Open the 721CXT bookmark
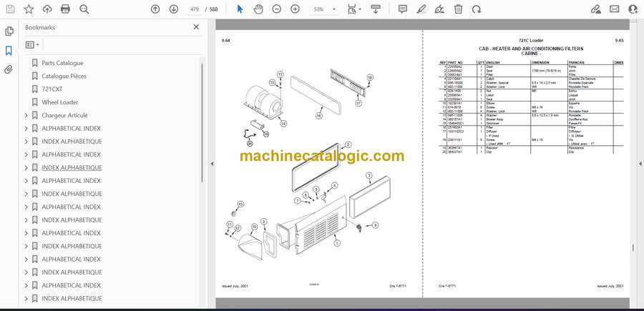Image resolution: width=644 pixels, height=311 pixels. click(x=52, y=89)
